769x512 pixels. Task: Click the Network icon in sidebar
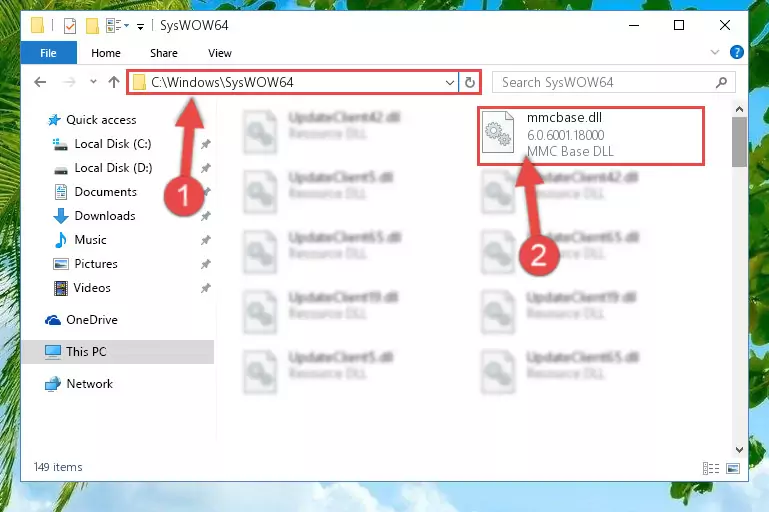tap(52, 384)
